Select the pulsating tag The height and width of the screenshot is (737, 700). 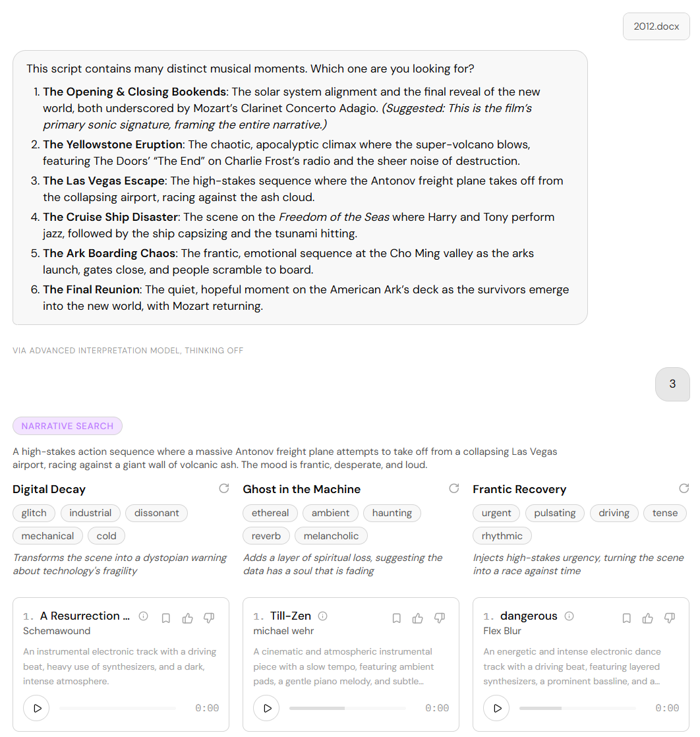point(555,513)
